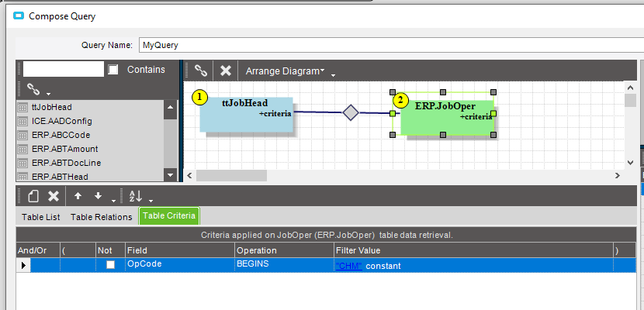Switch to the Table Criteria tab

pos(169,215)
